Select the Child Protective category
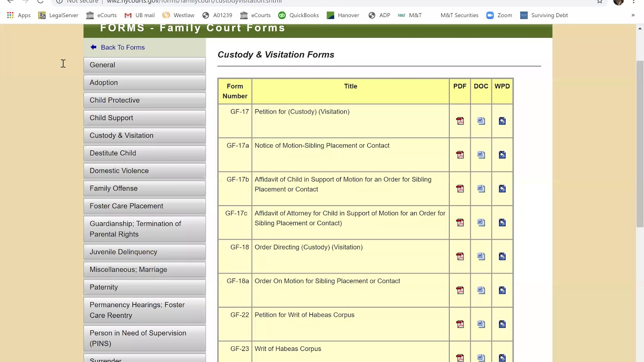 pos(144,100)
